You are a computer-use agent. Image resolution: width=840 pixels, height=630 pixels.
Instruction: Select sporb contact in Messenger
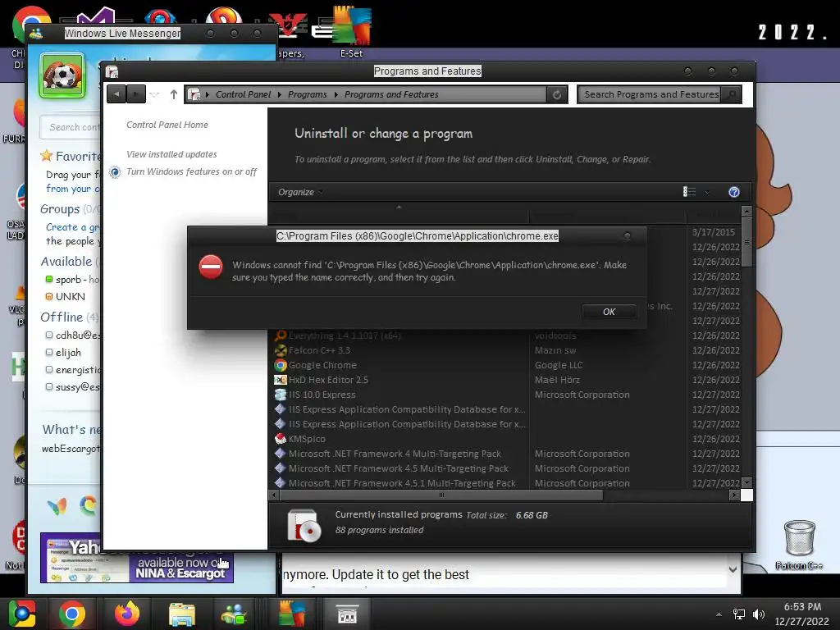73,280
